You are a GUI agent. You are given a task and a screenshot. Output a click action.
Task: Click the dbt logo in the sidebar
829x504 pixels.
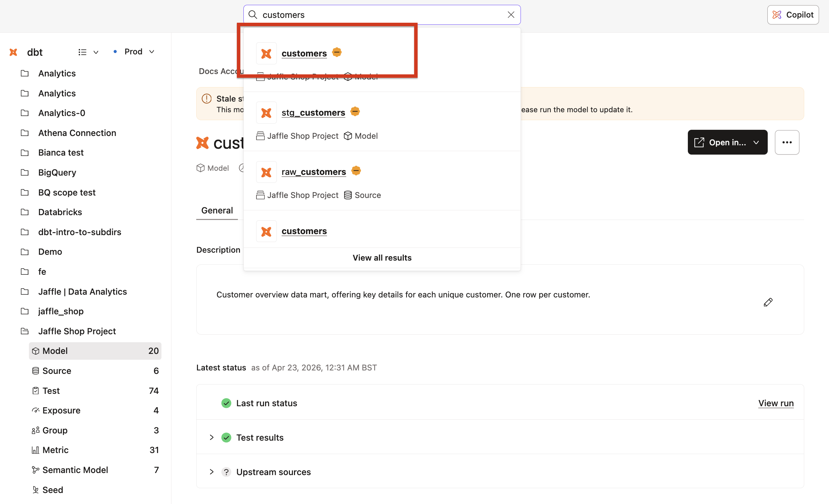pyautogui.click(x=14, y=52)
